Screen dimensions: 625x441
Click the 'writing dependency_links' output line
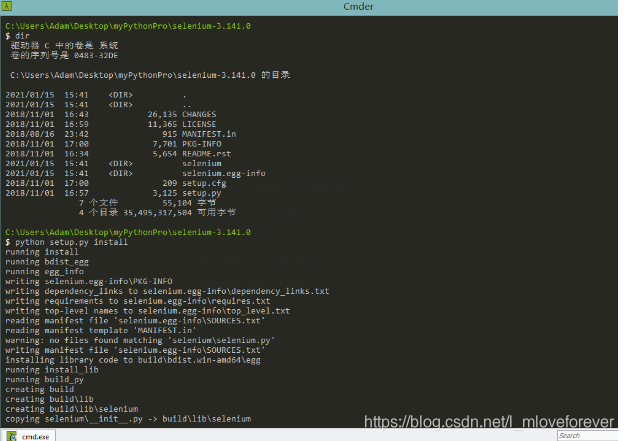coord(167,291)
